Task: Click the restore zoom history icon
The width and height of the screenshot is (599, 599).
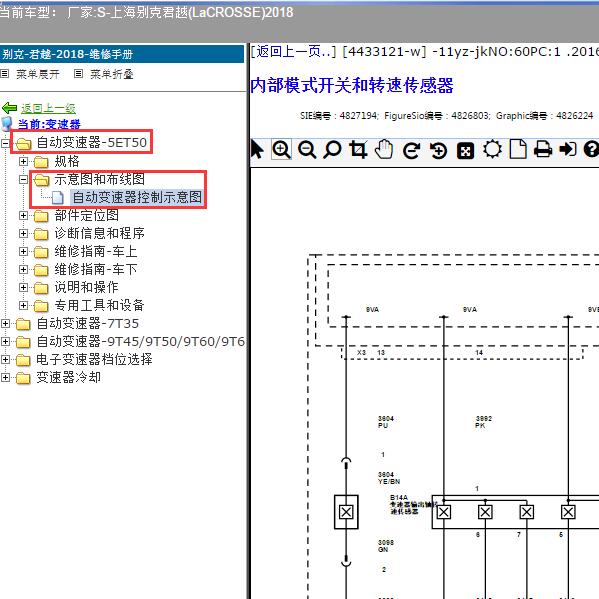Action: 438,150
